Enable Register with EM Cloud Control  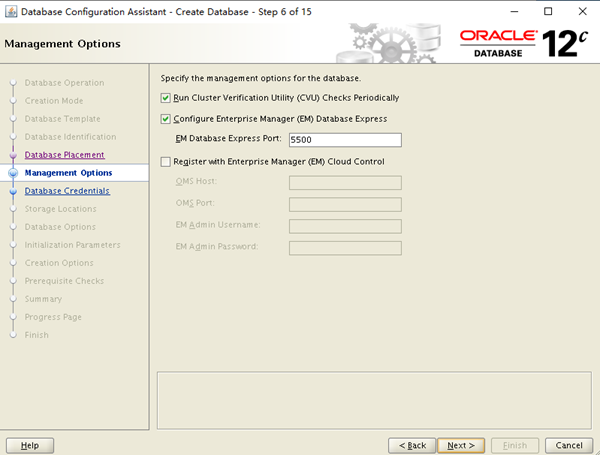(165, 162)
